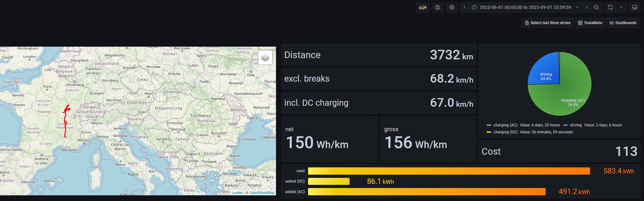Click the 491.2 kWh value

coord(574,192)
